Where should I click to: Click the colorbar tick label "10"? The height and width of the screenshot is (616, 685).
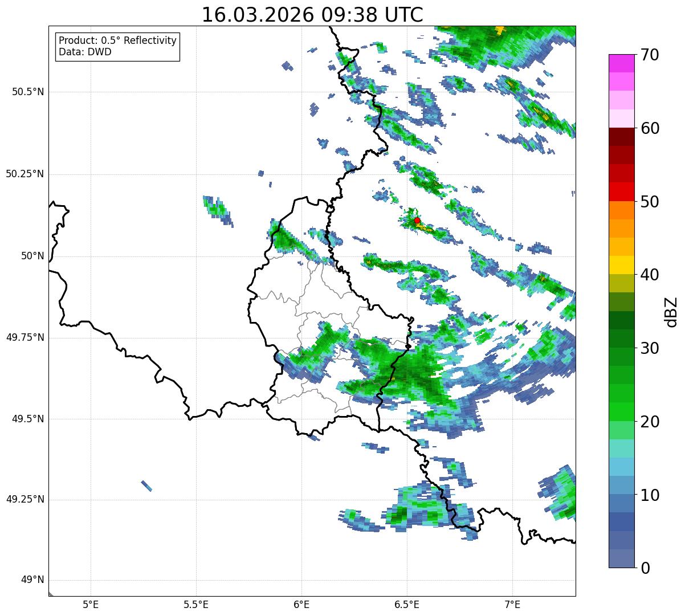650,495
